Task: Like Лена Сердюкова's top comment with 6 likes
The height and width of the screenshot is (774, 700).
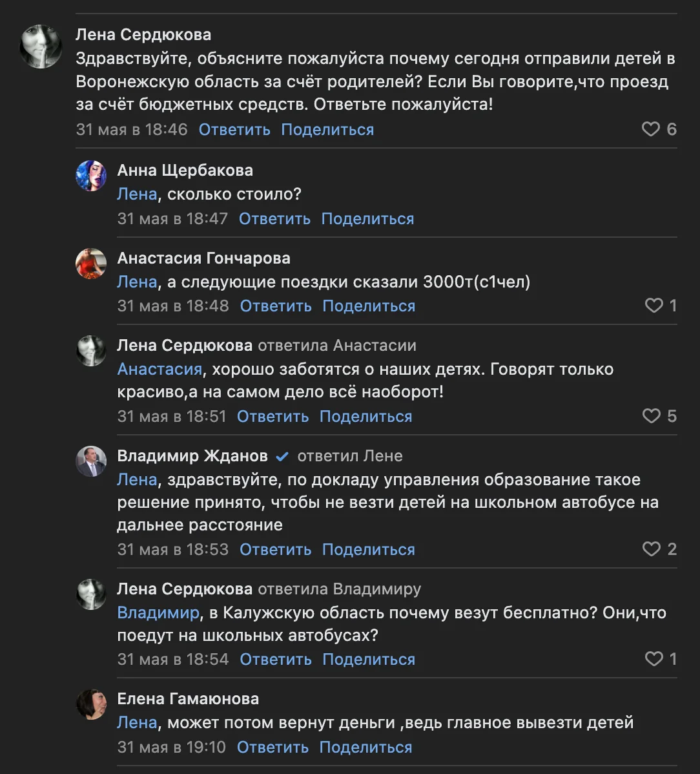Action: 651,129
